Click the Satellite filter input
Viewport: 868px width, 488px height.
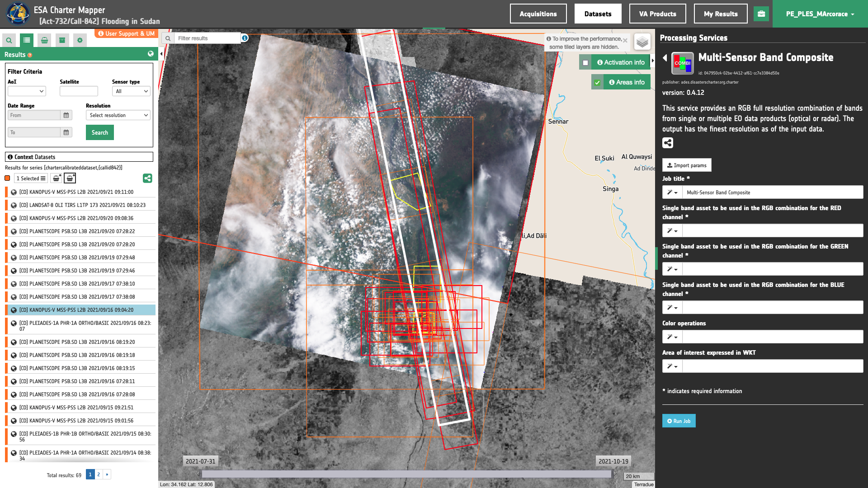[x=79, y=91]
